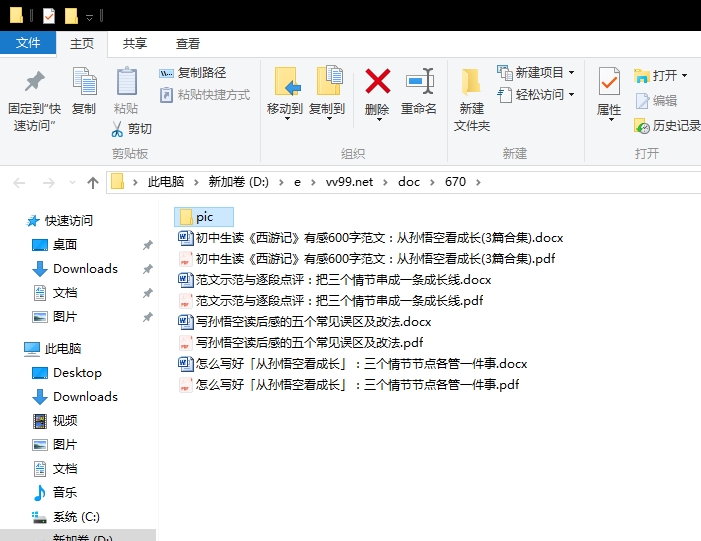
Task: Open the Easy Access (轻松访问) dropdown
Action: pyautogui.click(x=571, y=95)
